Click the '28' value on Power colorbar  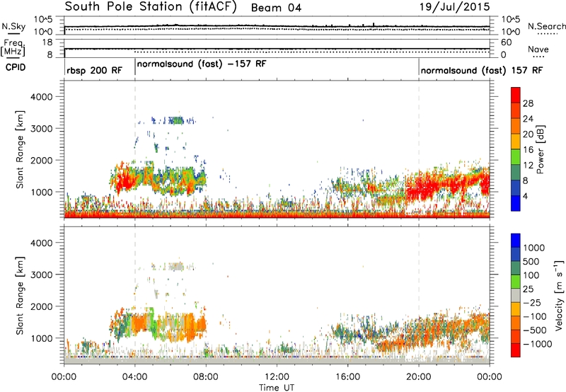pyautogui.click(x=528, y=103)
